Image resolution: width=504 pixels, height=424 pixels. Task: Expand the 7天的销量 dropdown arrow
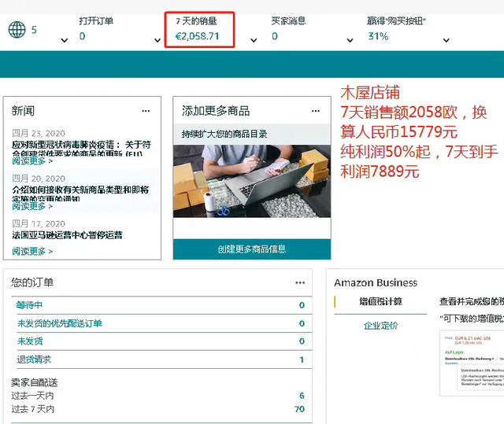coord(254,40)
